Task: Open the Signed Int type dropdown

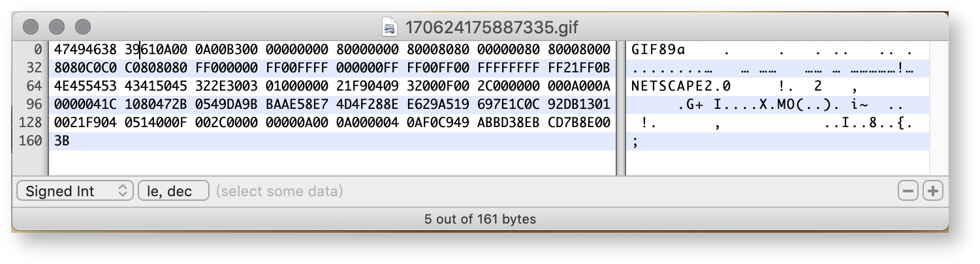Action: click(75, 191)
